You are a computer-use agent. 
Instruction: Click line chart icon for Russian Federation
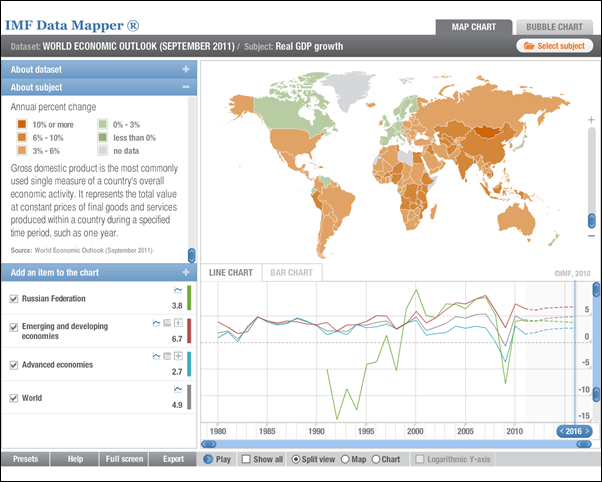[176, 290]
